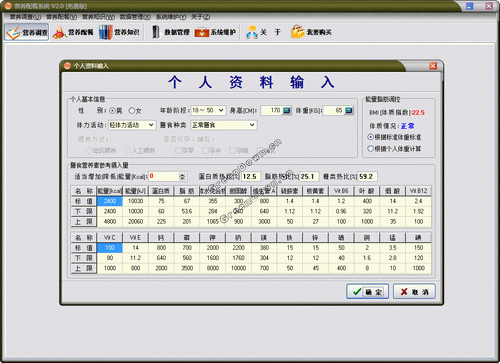Minimize the main application window
The image size is (500, 363).
pyautogui.click(x=470, y=6)
